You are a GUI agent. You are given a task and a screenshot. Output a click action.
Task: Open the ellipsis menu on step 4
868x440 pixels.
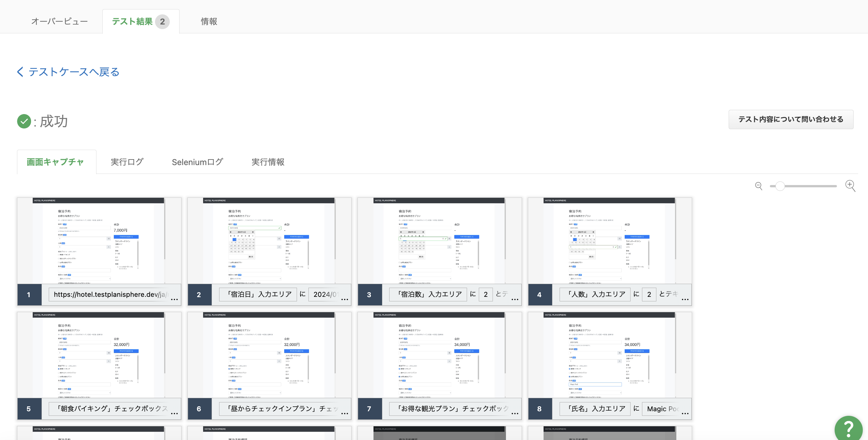(685, 299)
